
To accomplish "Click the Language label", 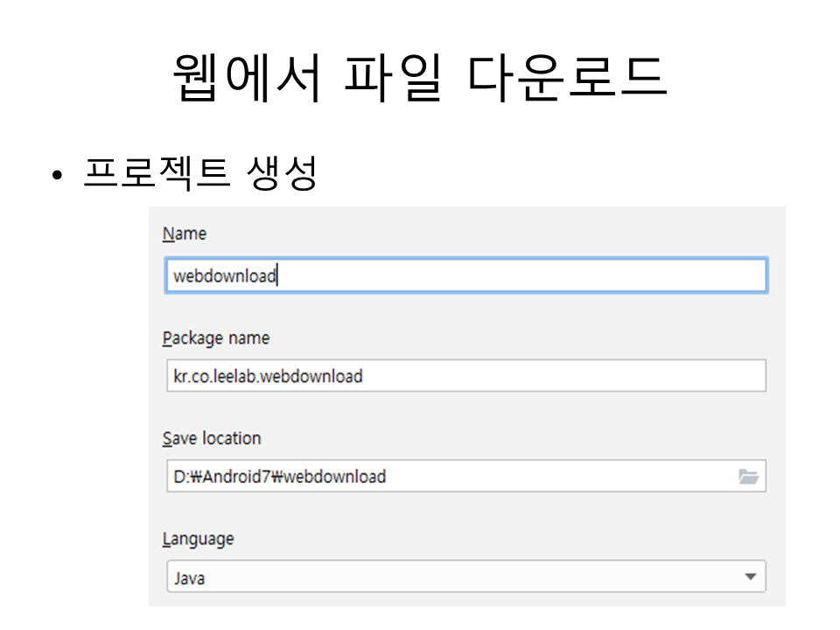I will pyautogui.click(x=199, y=539).
